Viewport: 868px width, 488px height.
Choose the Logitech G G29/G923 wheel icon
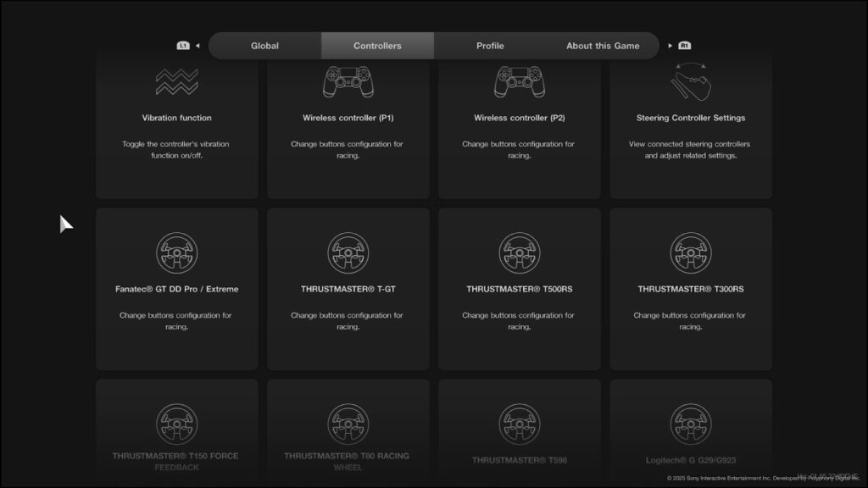690,424
